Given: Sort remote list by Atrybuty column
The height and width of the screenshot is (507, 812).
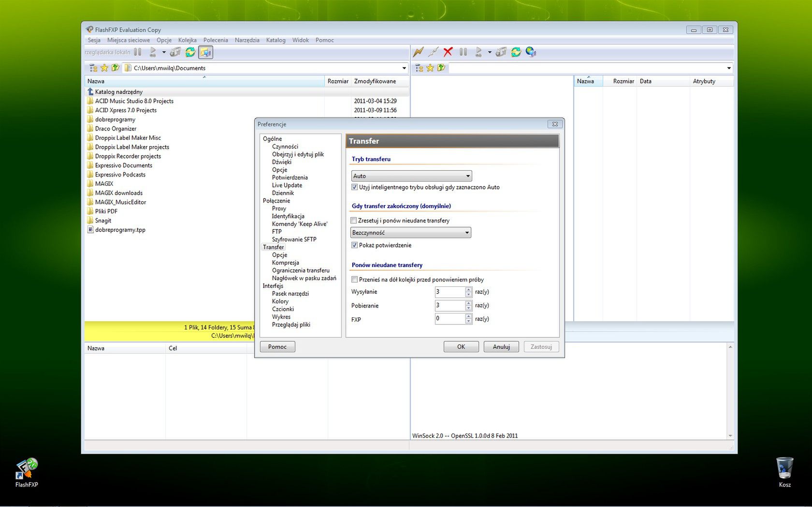Looking at the screenshot, I should pos(711,81).
